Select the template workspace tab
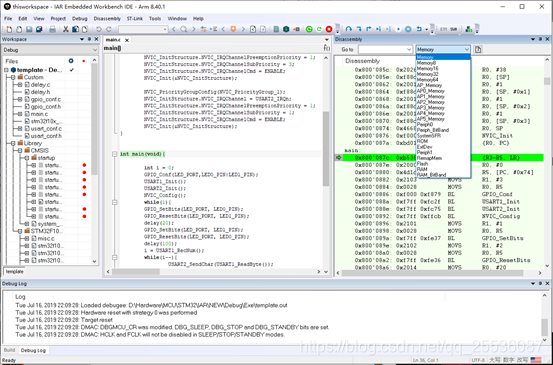This screenshot has height=365, width=553. click(15, 272)
